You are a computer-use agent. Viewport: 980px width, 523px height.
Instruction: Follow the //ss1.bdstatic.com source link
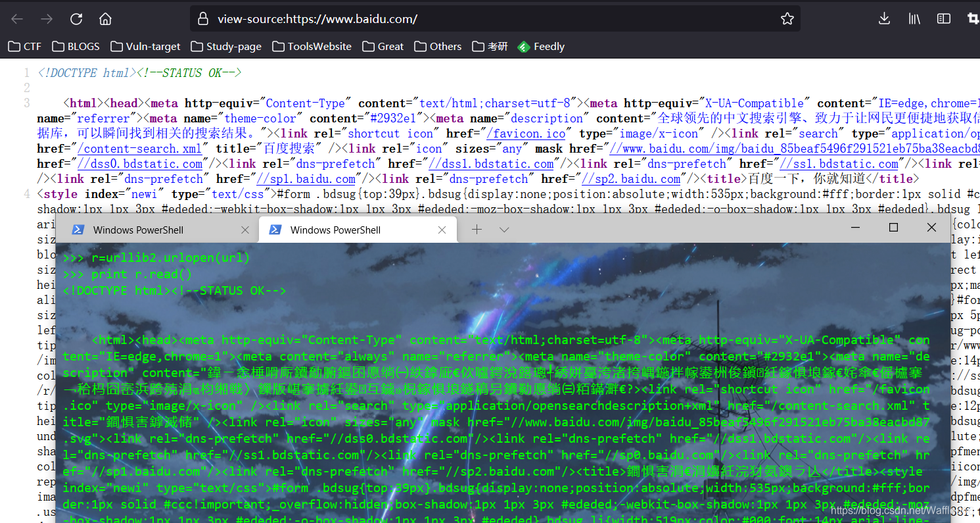(839, 164)
